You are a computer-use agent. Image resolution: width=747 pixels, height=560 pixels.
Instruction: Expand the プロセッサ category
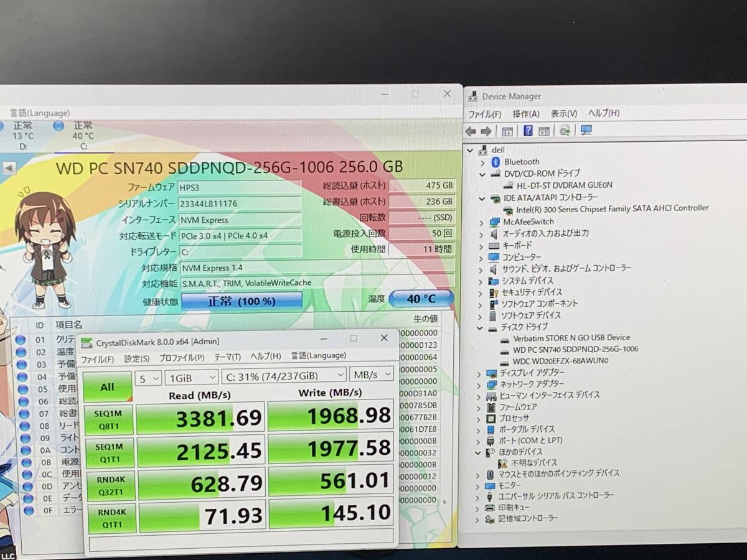(479, 419)
